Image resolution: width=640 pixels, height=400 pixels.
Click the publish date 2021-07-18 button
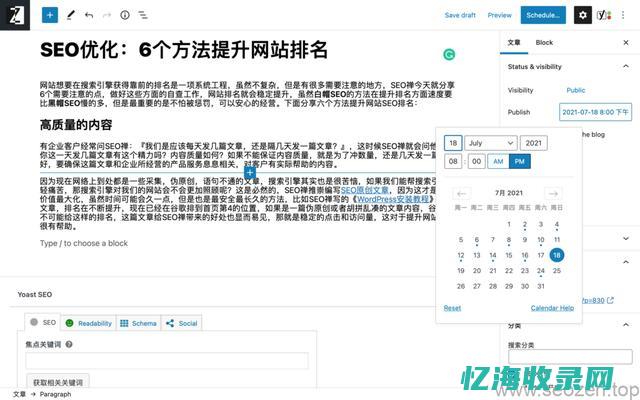(595, 112)
